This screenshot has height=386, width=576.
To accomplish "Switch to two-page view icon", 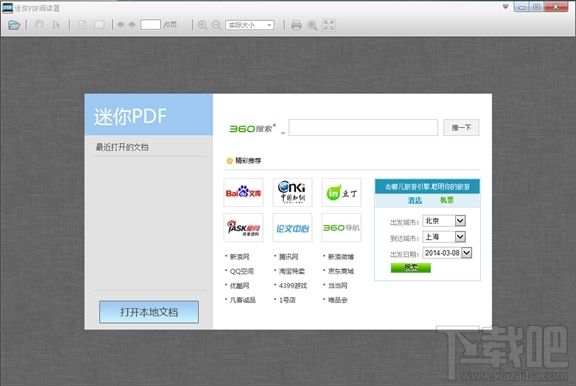I will click(99, 25).
